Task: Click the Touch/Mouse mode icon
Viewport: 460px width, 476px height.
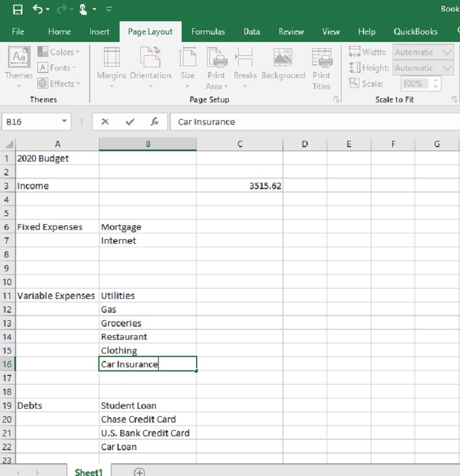Action: click(x=83, y=9)
